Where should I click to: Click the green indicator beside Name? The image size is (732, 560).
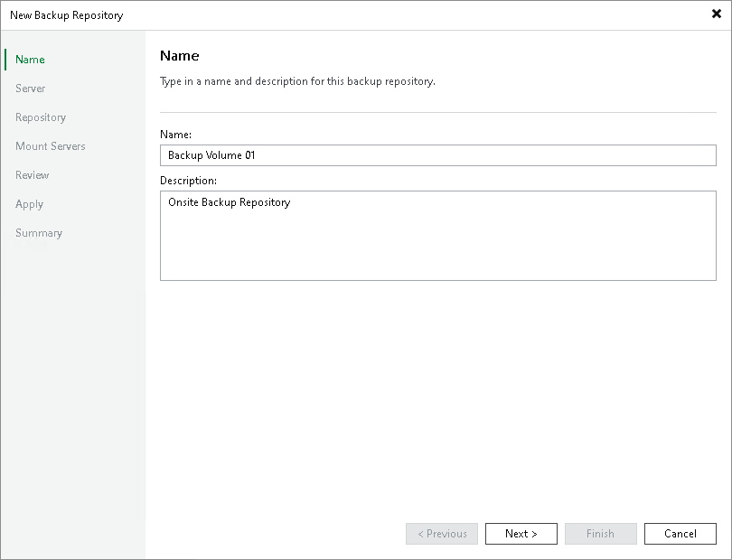(5, 59)
